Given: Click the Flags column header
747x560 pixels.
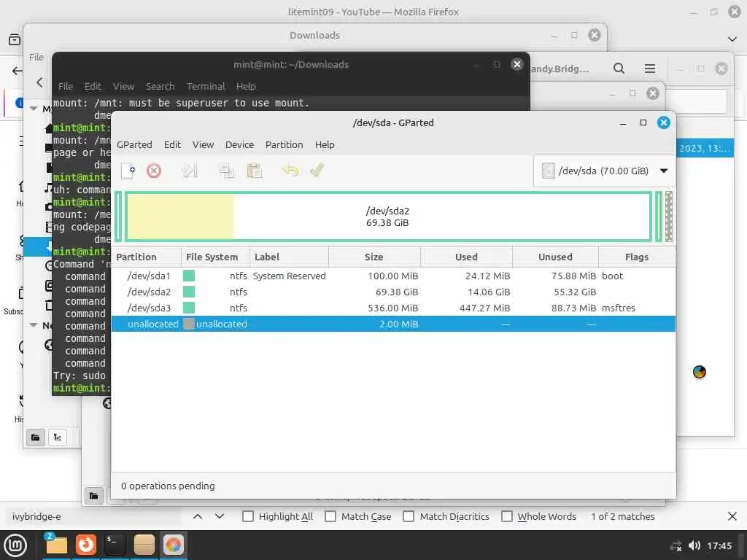Looking at the screenshot, I should click(x=637, y=257).
